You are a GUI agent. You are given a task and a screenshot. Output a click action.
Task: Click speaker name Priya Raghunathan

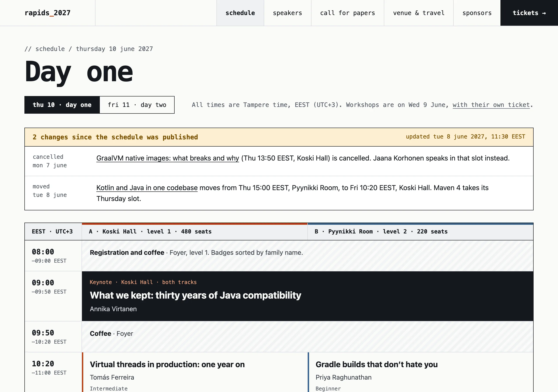tap(344, 377)
